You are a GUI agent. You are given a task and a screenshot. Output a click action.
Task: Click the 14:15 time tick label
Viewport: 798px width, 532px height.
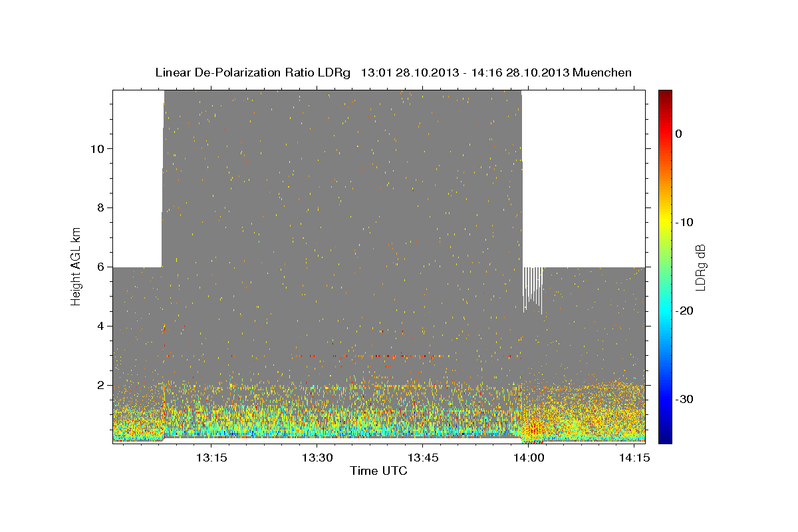635,458
